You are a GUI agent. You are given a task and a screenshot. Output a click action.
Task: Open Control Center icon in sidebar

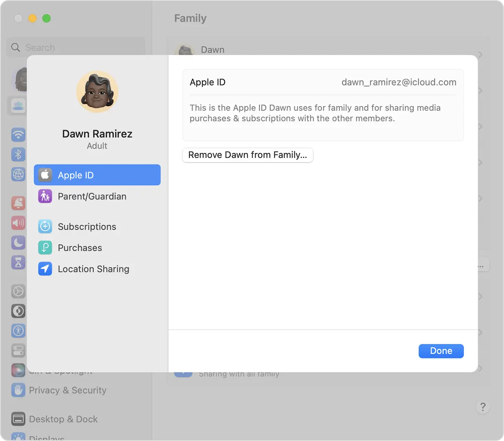point(18,350)
